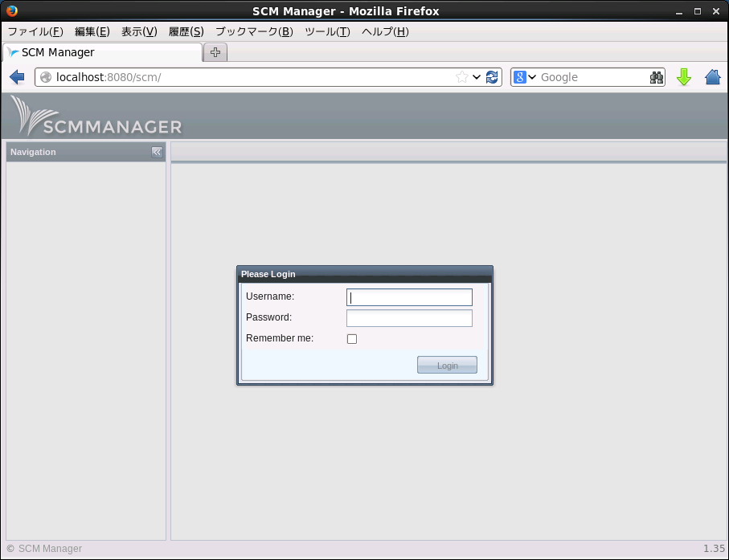Toggle the bookmark star in the address bar
729x560 pixels.
[460, 76]
